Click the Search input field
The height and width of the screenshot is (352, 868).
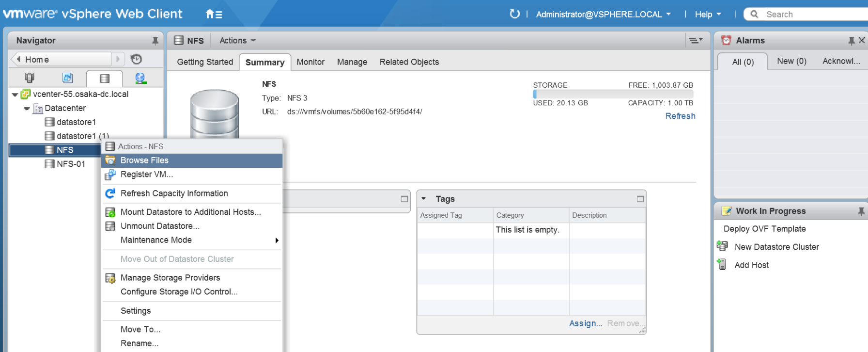click(814, 15)
